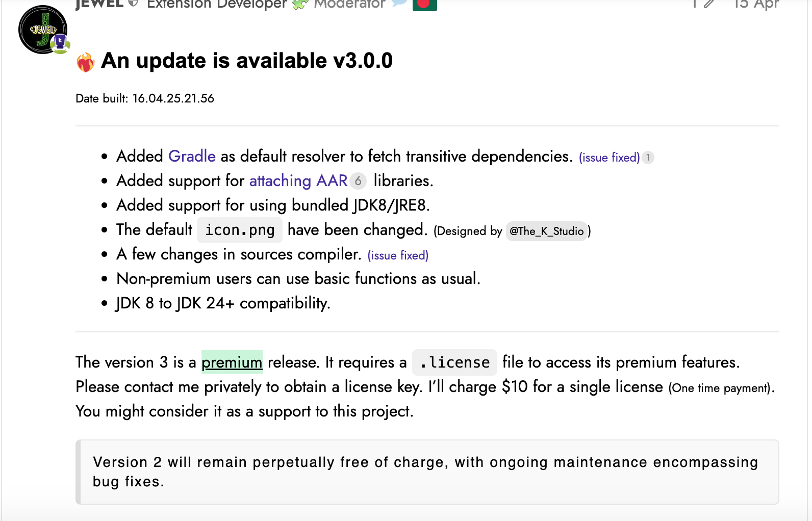Open the @The_K_Studio mention
The image size is (812, 521).
(x=545, y=231)
